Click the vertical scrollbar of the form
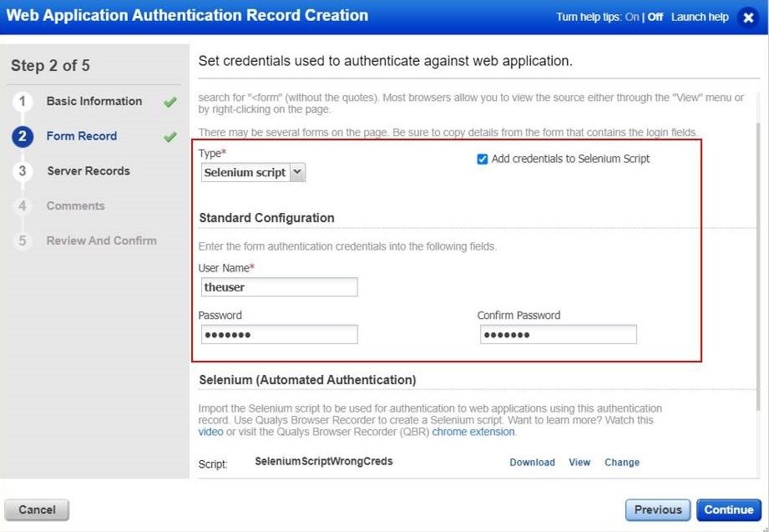 click(x=759, y=267)
